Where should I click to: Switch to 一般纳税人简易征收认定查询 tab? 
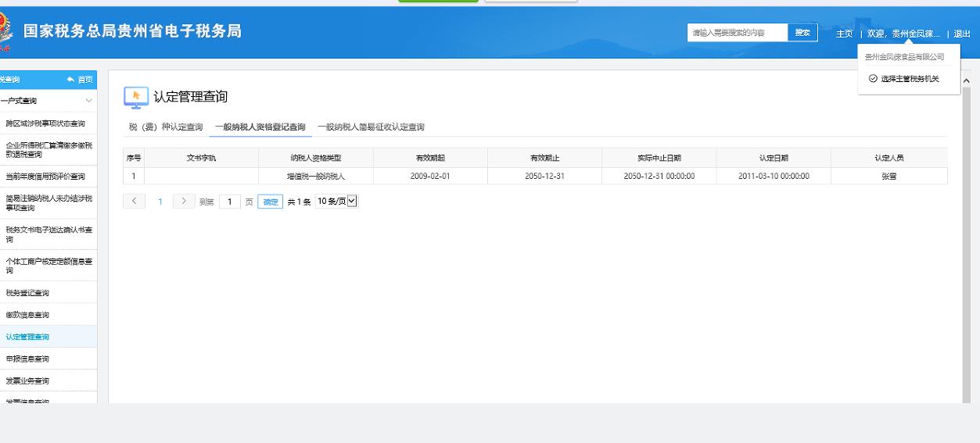pos(371,127)
